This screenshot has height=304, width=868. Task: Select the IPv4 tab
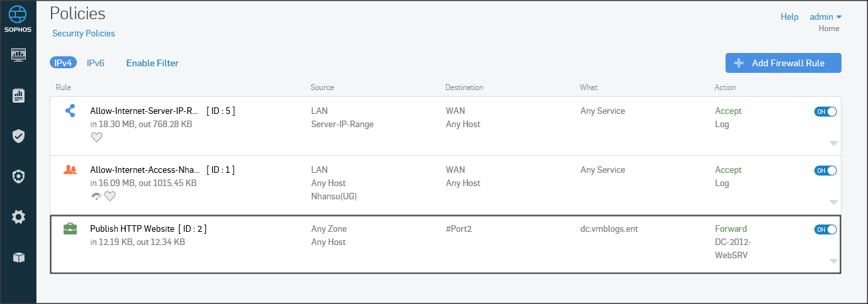tap(63, 63)
